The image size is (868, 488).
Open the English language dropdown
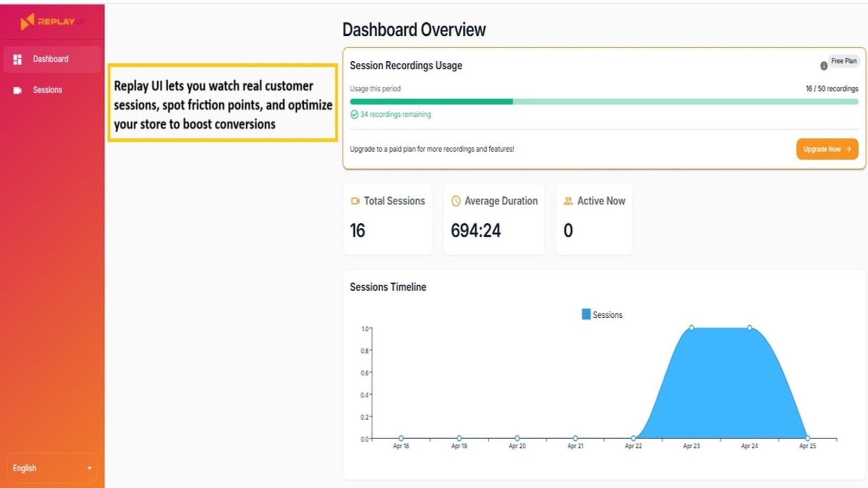52,467
